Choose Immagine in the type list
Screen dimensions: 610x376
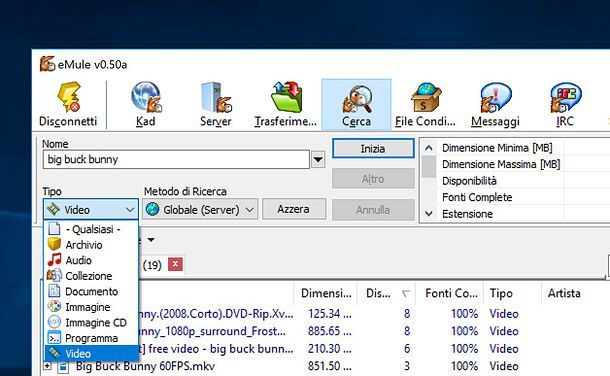(x=91, y=307)
